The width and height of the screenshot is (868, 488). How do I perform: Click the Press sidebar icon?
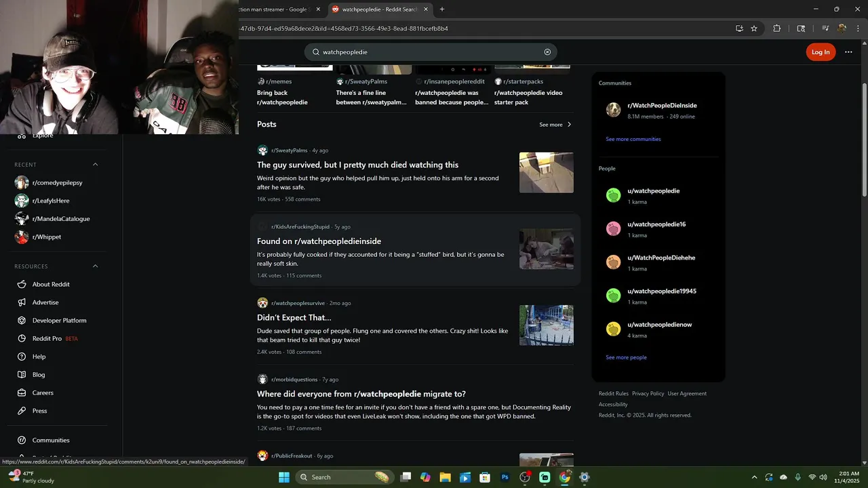22,411
